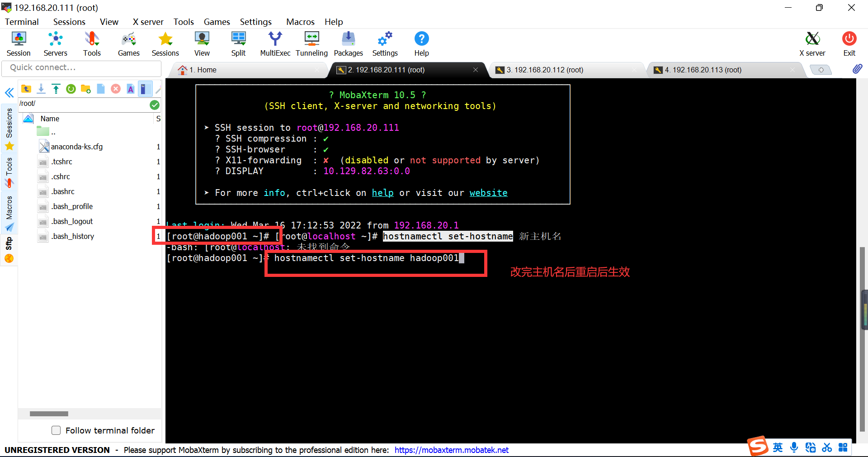Select anaconda-ks.cfg file
868x457 pixels.
click(x=77, y=147)
